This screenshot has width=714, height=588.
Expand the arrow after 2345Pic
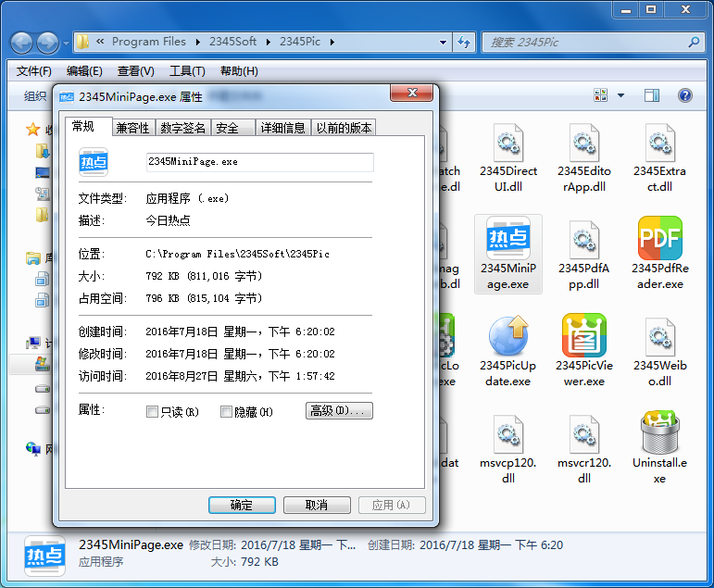pyautogui.click(x=332, y=43)
